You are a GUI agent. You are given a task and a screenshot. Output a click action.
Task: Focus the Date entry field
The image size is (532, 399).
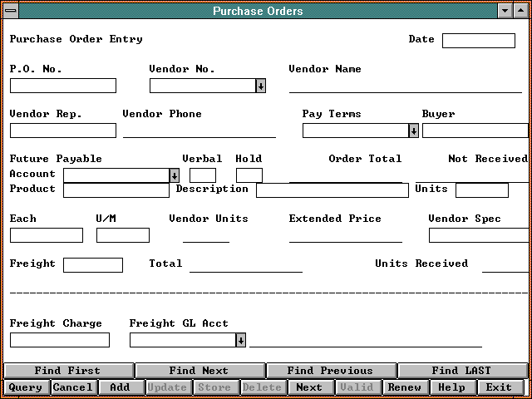[x=478, y=41]
